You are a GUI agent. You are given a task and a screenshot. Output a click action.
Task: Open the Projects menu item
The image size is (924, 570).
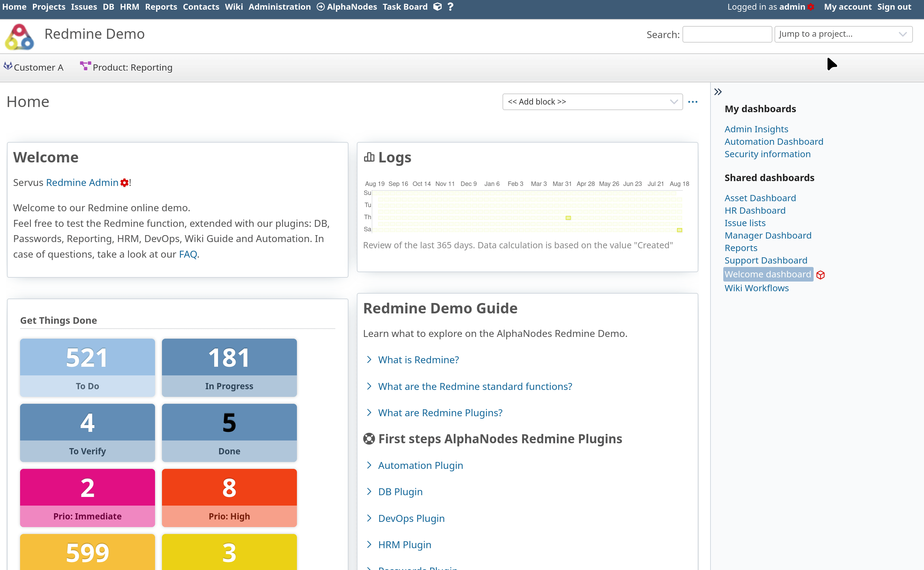48,7
